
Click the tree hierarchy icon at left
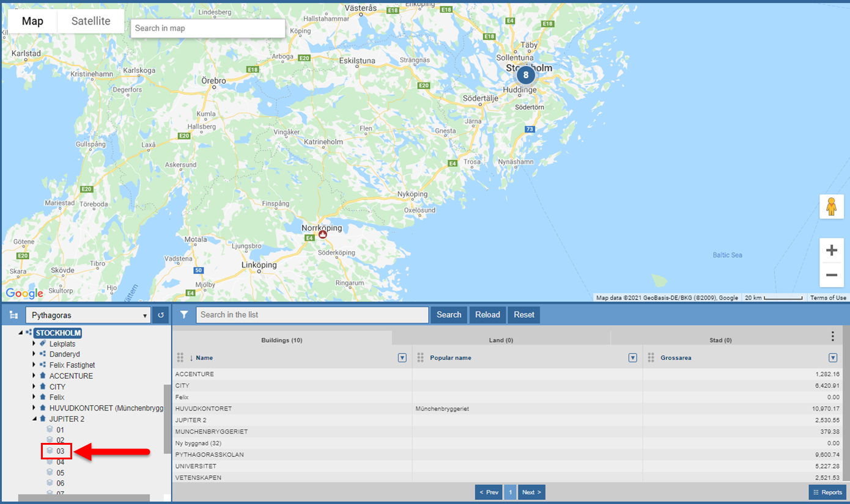point(13,316)
